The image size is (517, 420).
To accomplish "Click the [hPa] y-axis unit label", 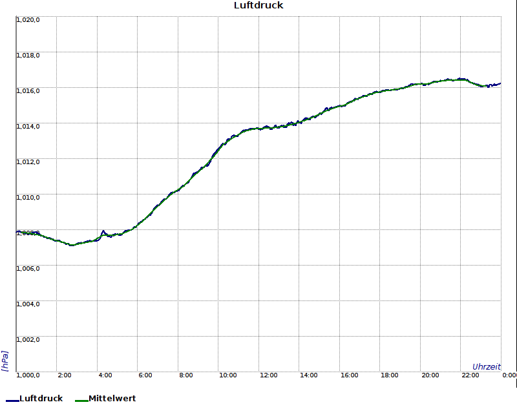I will tap(5, 361).
